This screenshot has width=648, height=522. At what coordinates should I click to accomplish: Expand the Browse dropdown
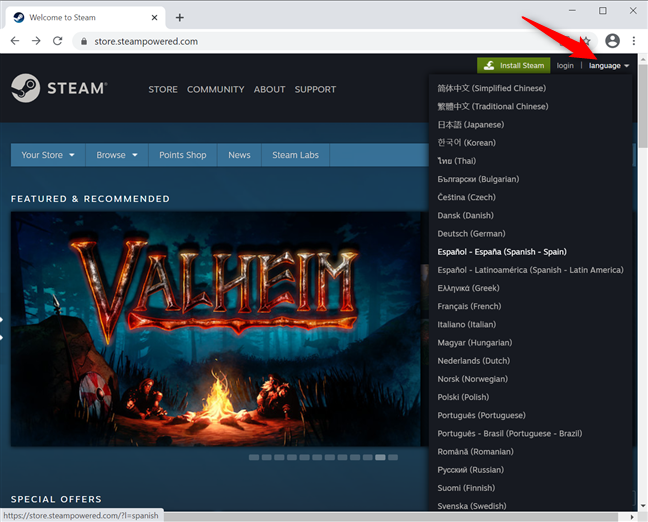(117, 155)
